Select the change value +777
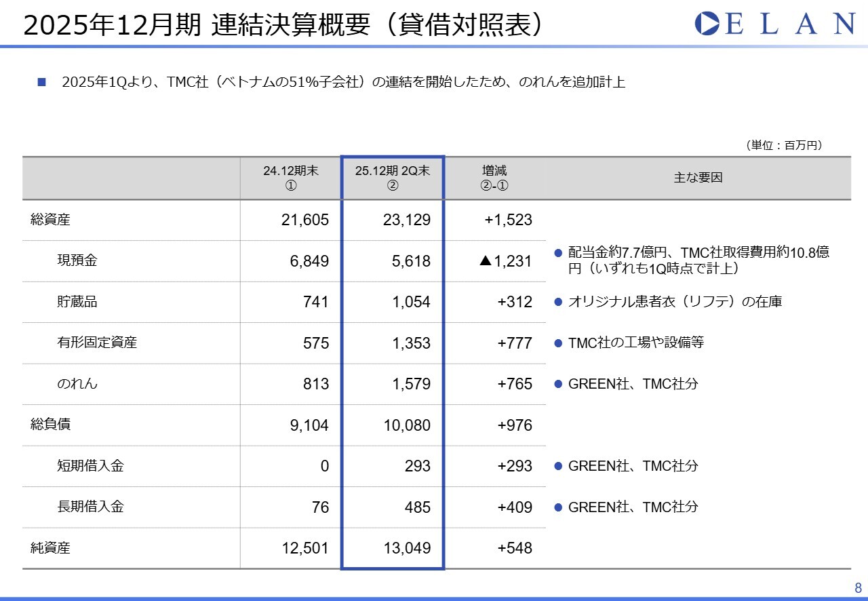 (x=515, y=343)
